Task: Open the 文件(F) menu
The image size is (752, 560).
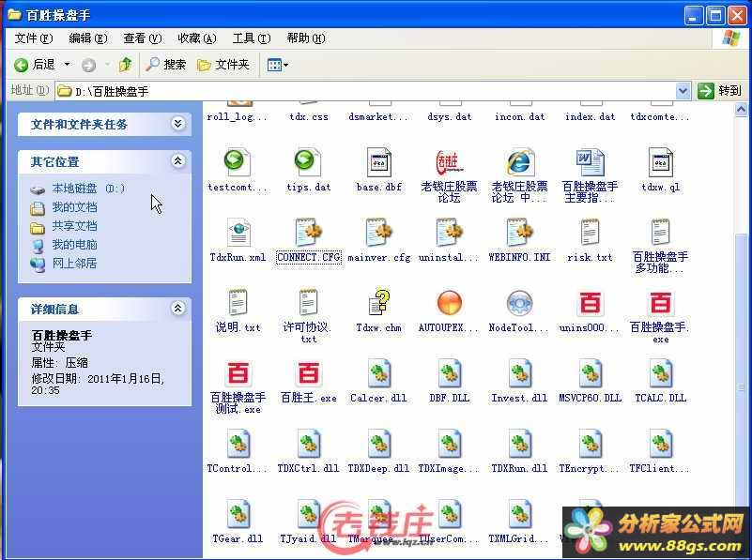Action: point(33,38)
